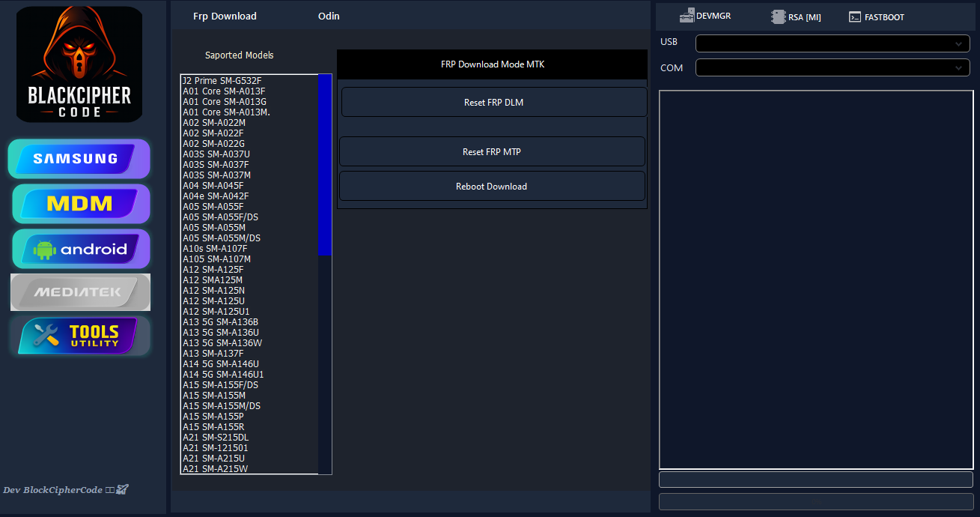Open the DEVMGR device manager
The image size is (980, 517).
pos(704,16)
